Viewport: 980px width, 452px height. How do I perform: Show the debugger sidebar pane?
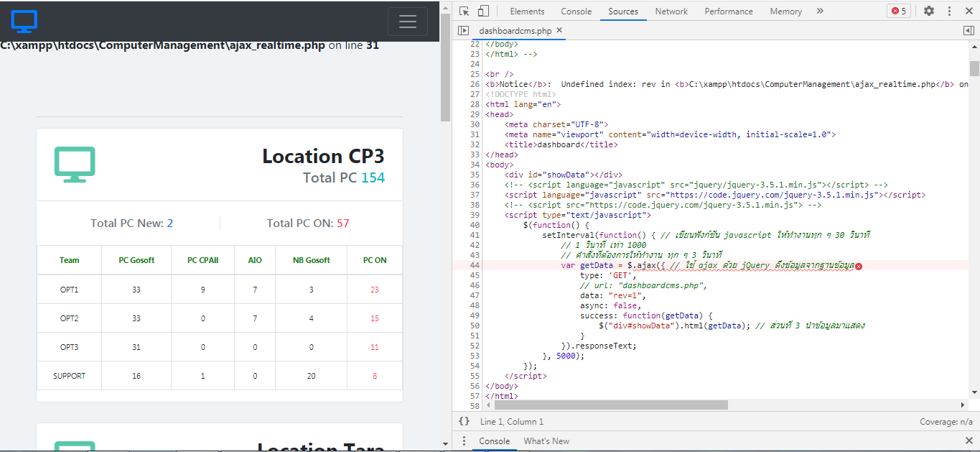click(x=969, y=31)
